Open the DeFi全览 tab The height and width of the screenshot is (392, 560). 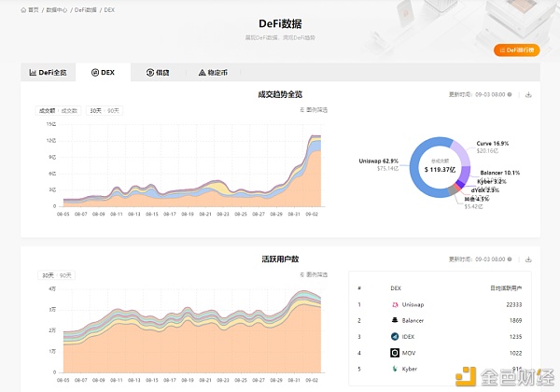(48, 72)
